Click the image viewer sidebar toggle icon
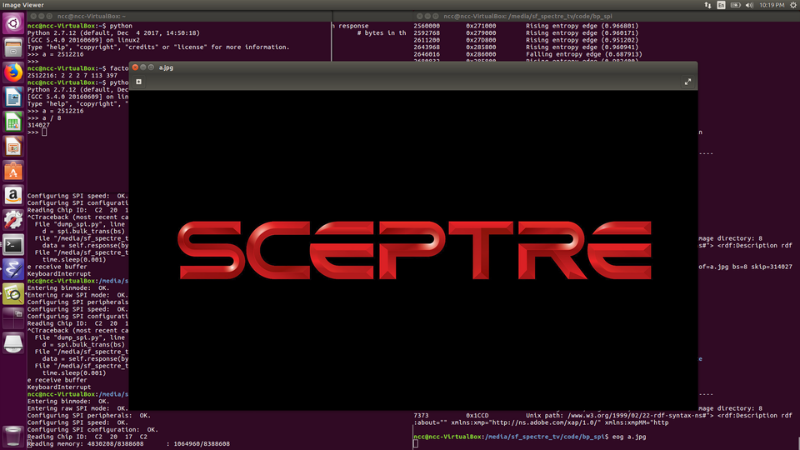The width and height of the screenshot is (800, 450). tap(139, 82)
